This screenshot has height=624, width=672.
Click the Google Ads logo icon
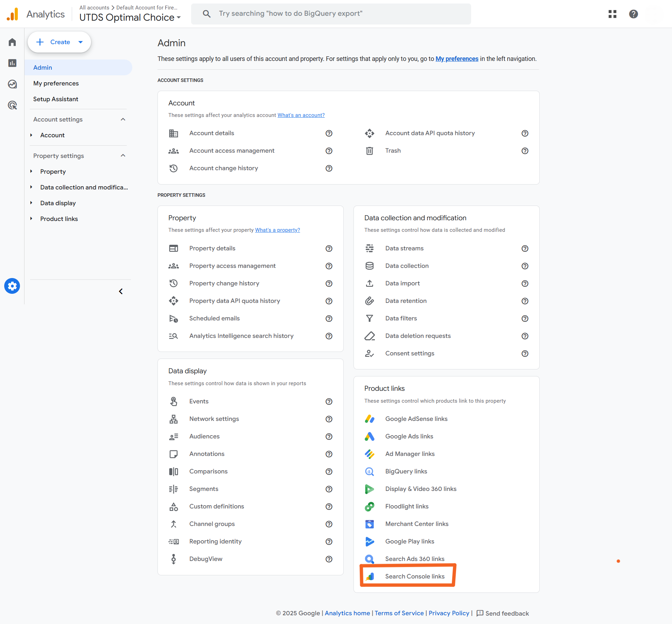tap(370, 436)
